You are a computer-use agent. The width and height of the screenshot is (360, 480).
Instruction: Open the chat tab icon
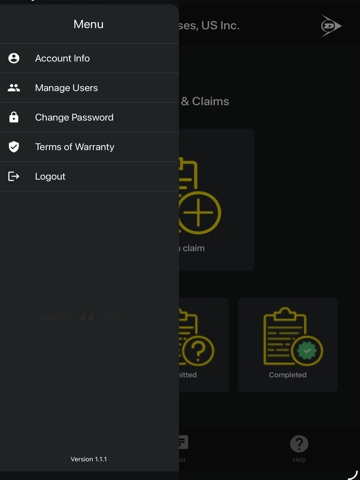click(183, 443)
